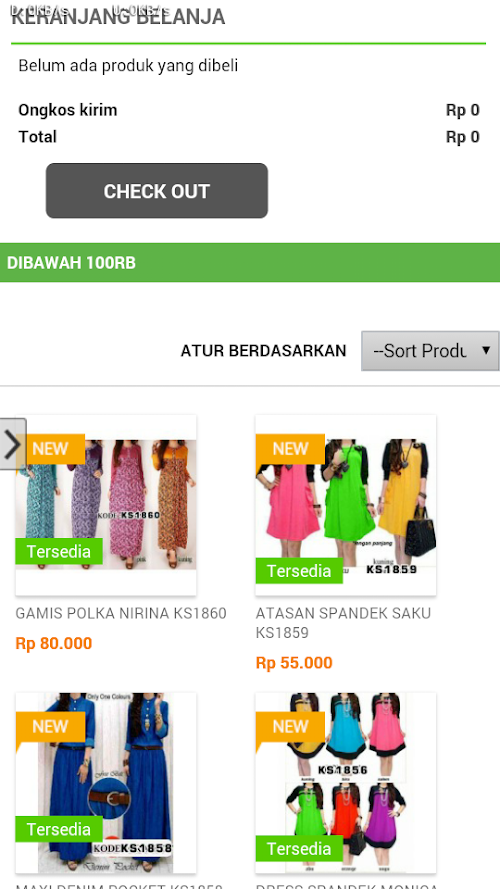The image size is (500, 889).
Task: Tap NEW badge on Atasan Spandek Saku
Action: [290, 449]
